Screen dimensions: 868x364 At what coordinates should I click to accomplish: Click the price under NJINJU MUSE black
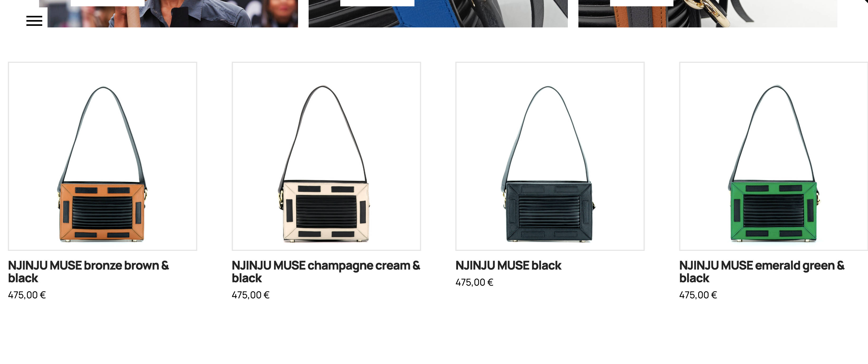pos(474,282)
